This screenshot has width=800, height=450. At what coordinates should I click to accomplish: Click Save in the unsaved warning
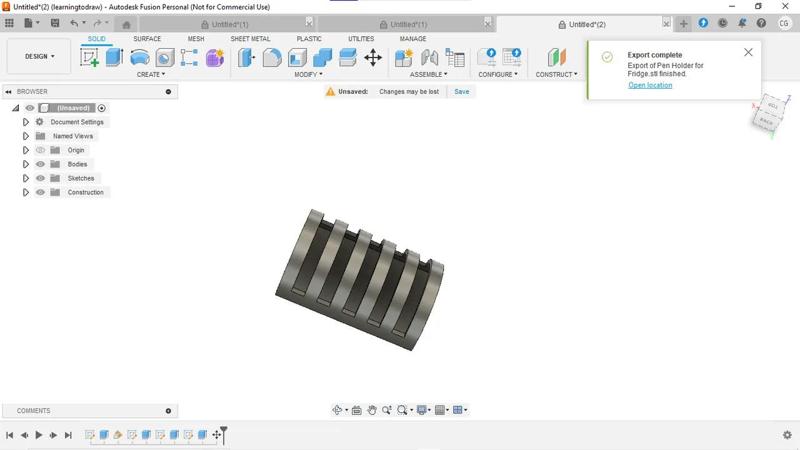462,92
